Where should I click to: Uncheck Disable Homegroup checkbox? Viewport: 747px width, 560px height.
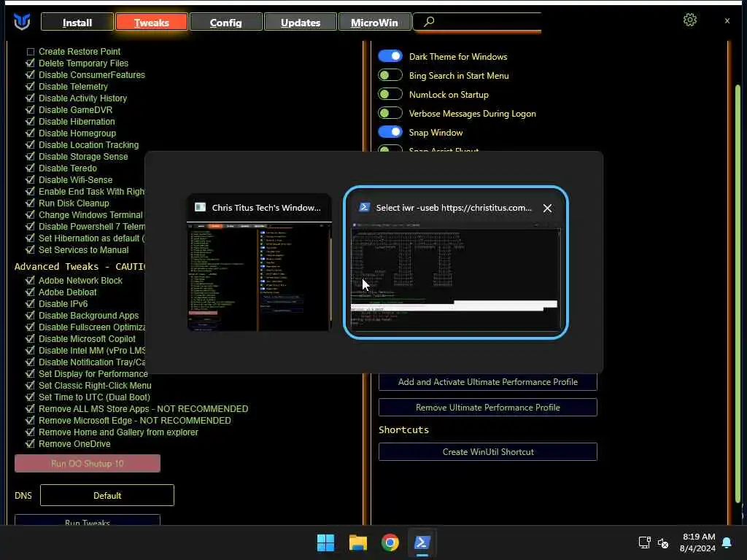pos(31,133)
